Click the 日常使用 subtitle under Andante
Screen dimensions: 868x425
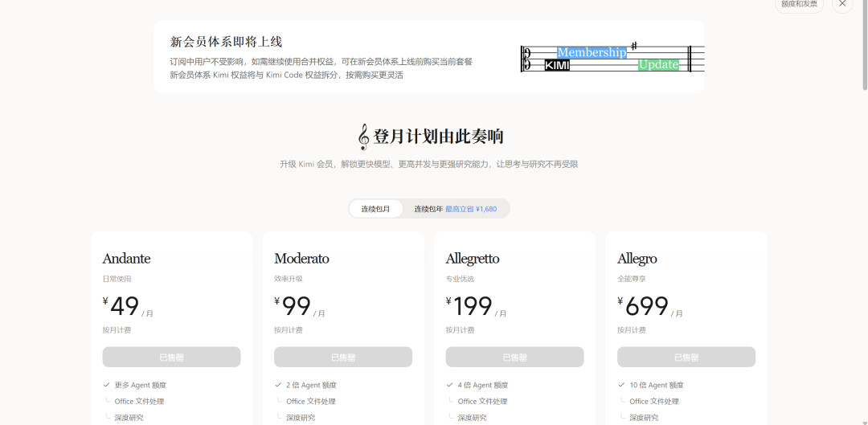117,279
